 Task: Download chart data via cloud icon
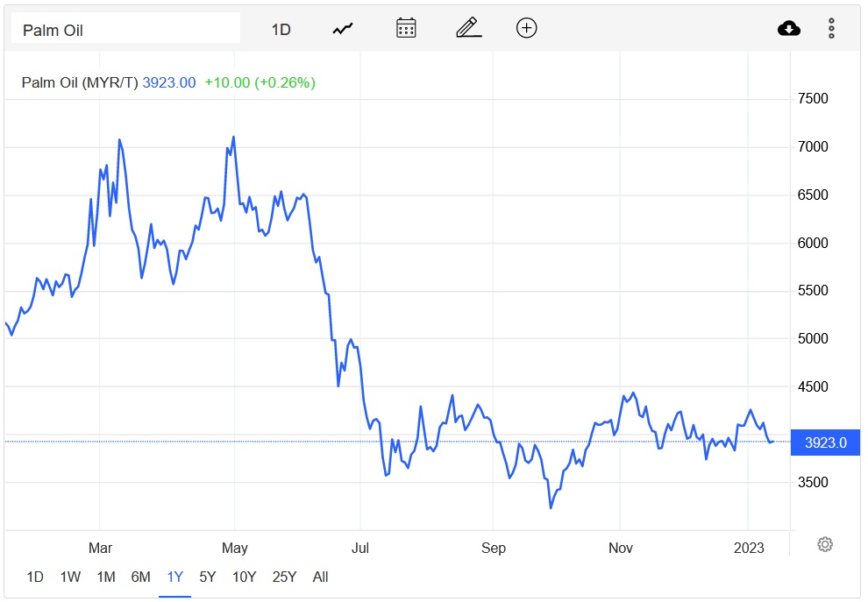click(789, 29)
